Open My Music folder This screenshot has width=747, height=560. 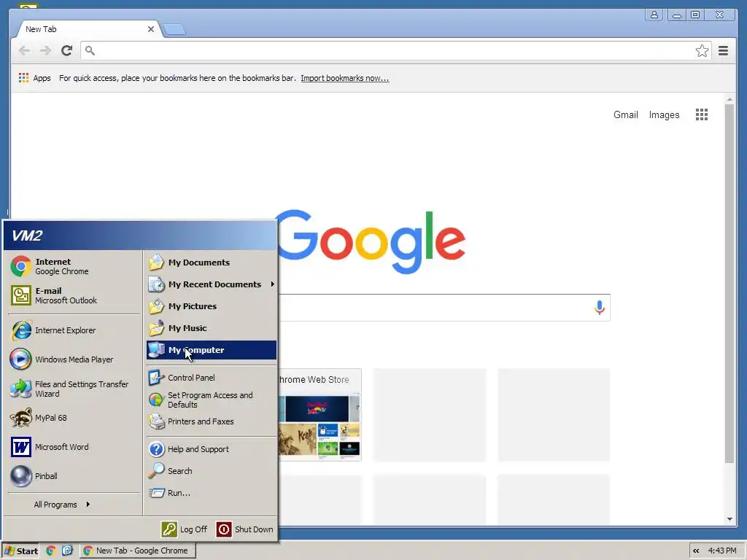[211, 328]
